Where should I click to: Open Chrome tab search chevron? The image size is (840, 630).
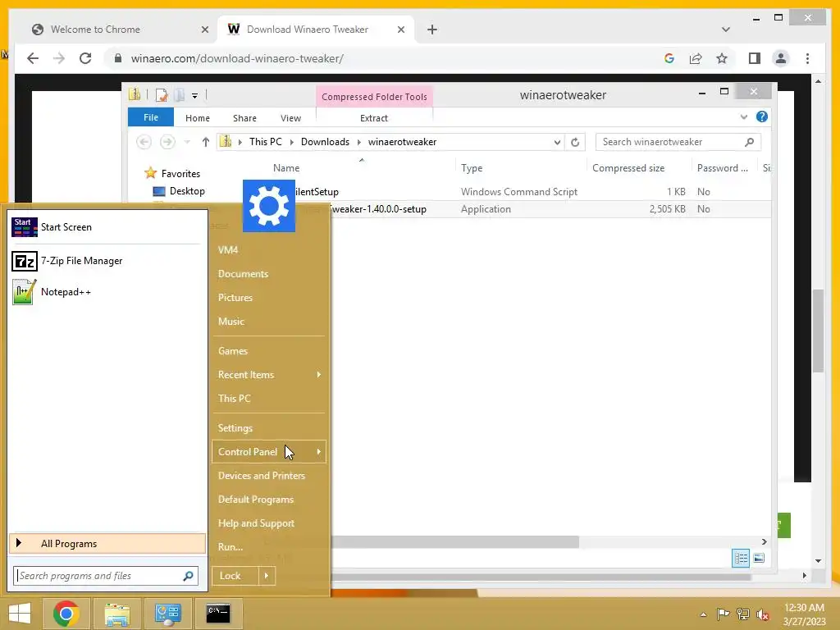tap(726, 30)
